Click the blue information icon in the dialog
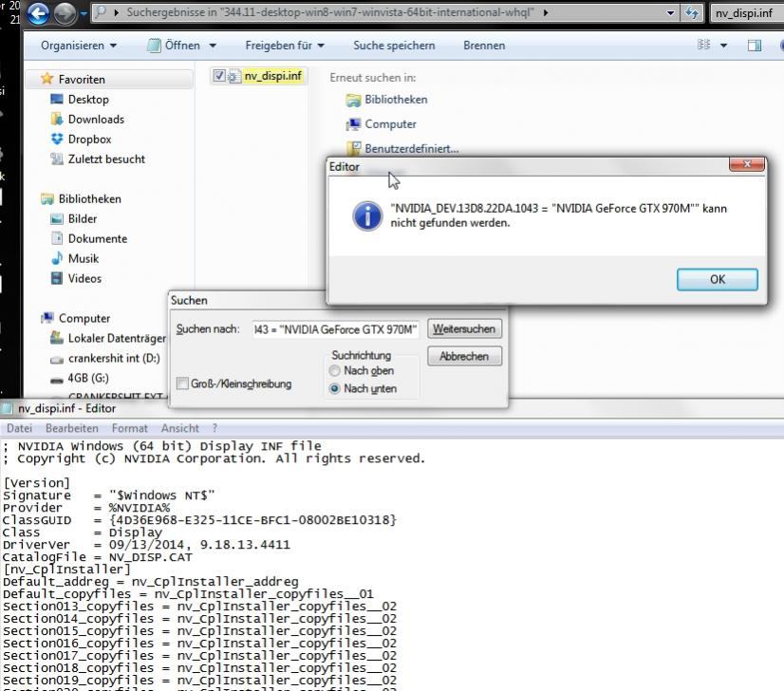Image resolution: width=784 pixels, height=691 pixels. (367, 216)
